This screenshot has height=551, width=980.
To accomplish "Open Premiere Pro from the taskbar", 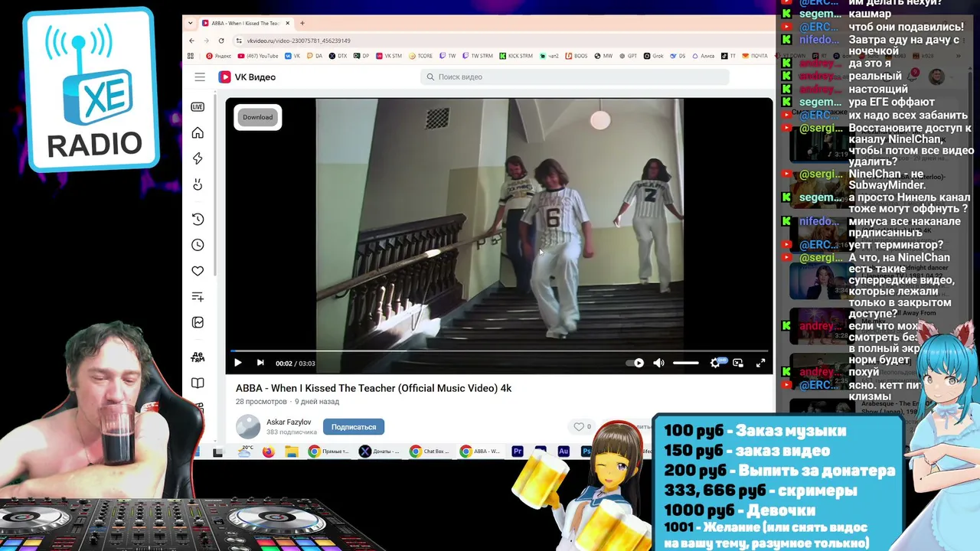I will coord(518,452).
